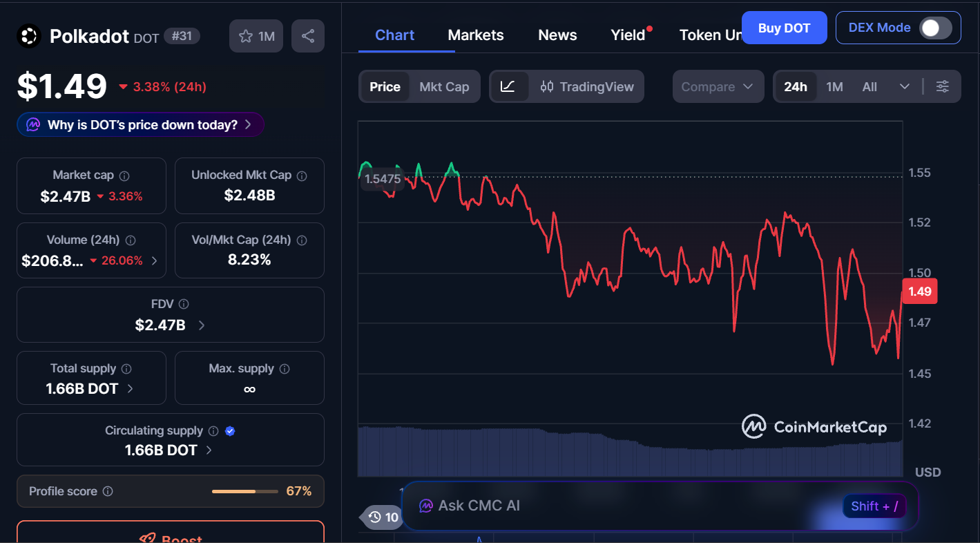
Task: Select the 1M timeframe option
Action: click(834, 86)
